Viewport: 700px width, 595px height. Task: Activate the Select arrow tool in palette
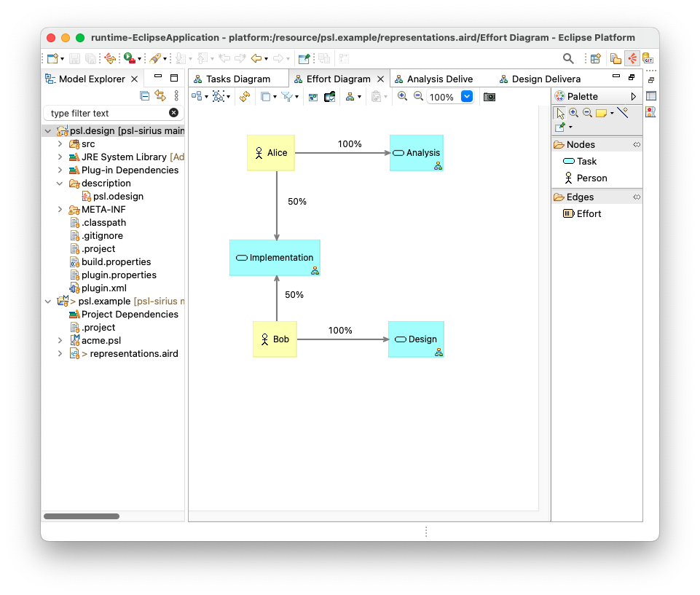tap(559, 113)
